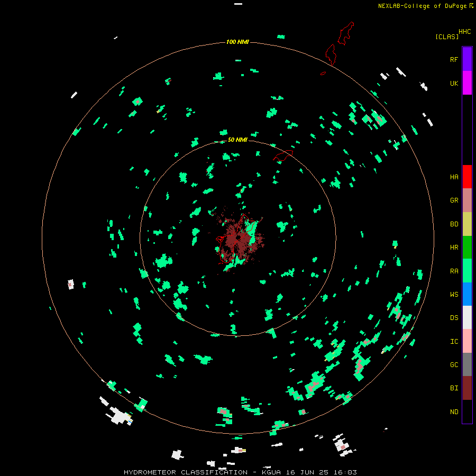Click the RF purple legend swatch
476x476 pixels.
(467, 59)
